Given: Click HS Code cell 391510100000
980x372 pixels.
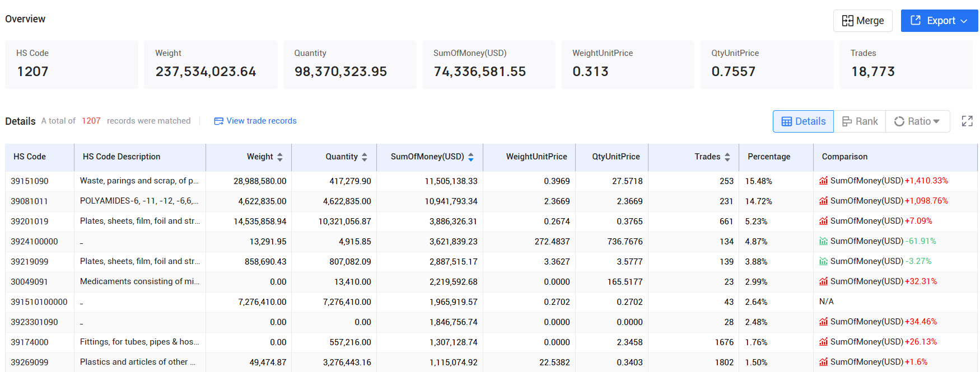Looking at the screenshot, I should (39, 302).
